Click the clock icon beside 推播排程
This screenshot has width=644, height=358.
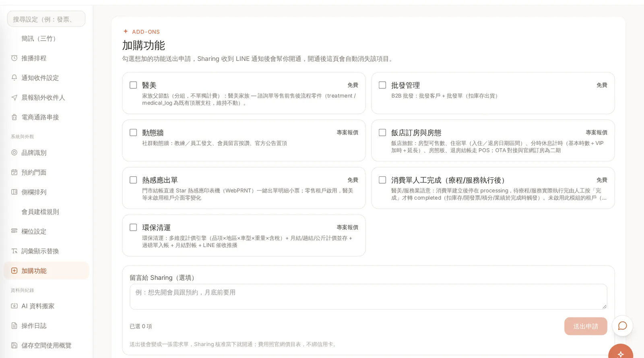[14, 58]
